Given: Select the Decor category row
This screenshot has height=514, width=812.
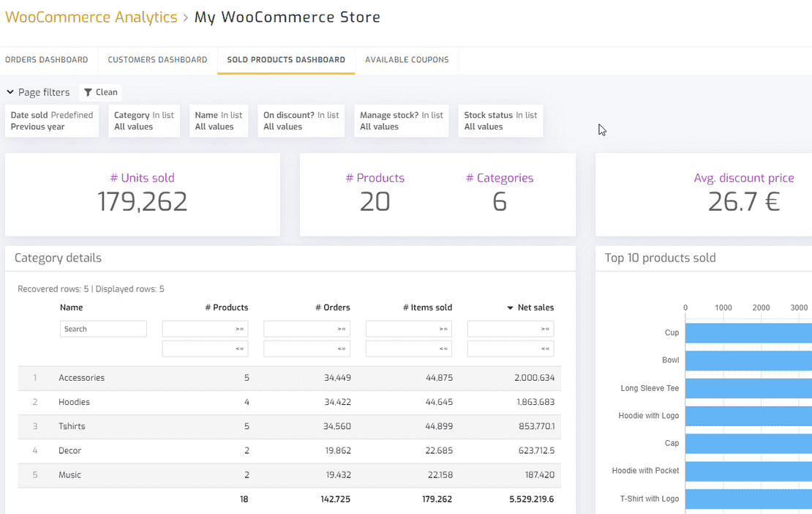Looking at the screenshot, I should [290, 451].
